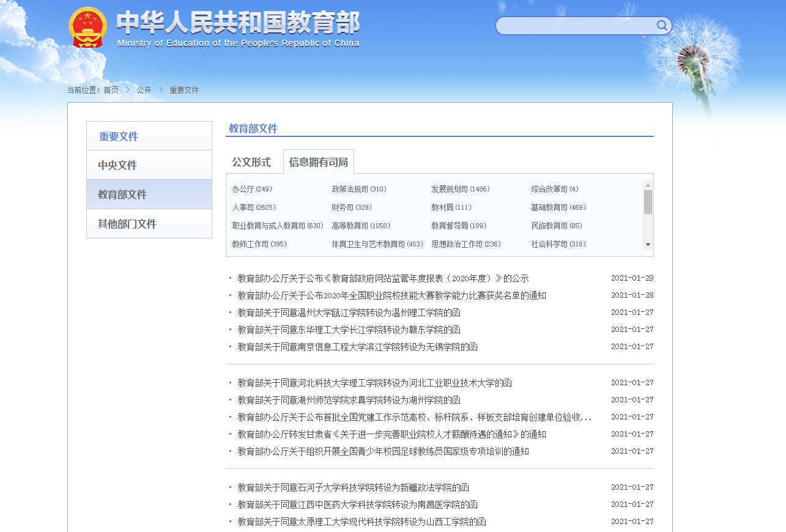Filter by 财务司 (329)
Viewport: 786px width, 532px height.
tap(352, 208)
